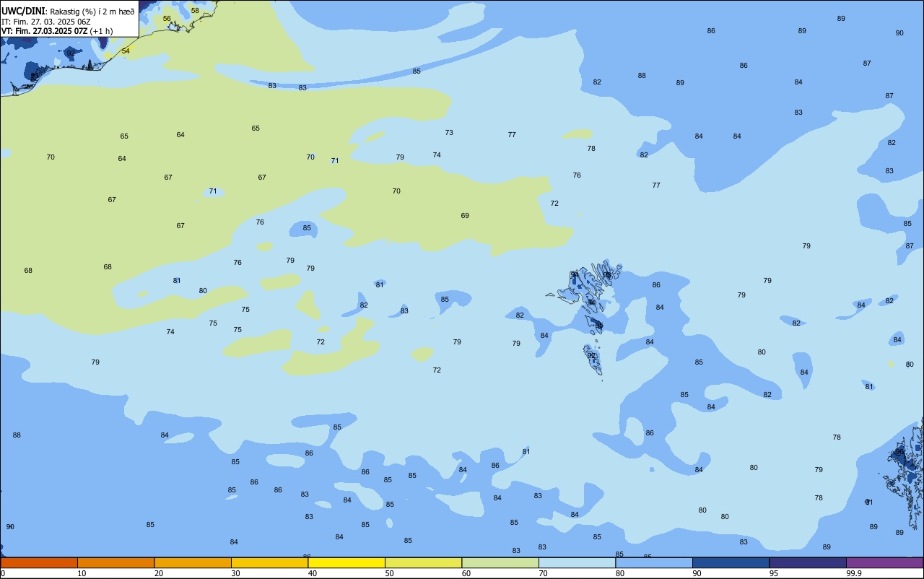Screen dimensions: 924x579
Task: Select the 95–99.9 navy legend swatch
Action: (808, 562)
